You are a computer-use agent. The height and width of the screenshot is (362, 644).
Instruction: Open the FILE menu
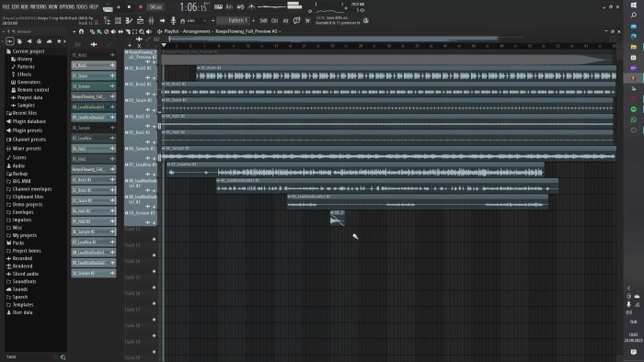[x=6, y=7]
